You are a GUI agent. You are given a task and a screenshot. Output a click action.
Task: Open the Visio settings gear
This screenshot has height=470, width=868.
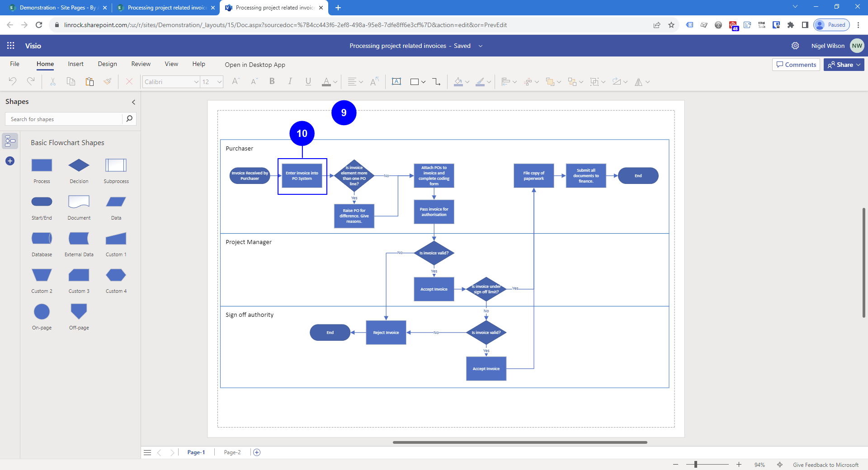tap(795, 46)
